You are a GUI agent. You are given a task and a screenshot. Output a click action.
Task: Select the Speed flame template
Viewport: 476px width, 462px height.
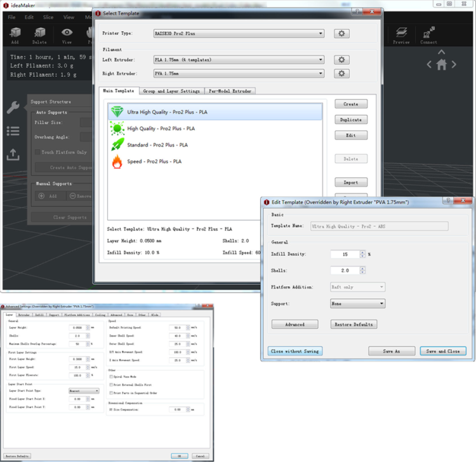pos(215,161)
